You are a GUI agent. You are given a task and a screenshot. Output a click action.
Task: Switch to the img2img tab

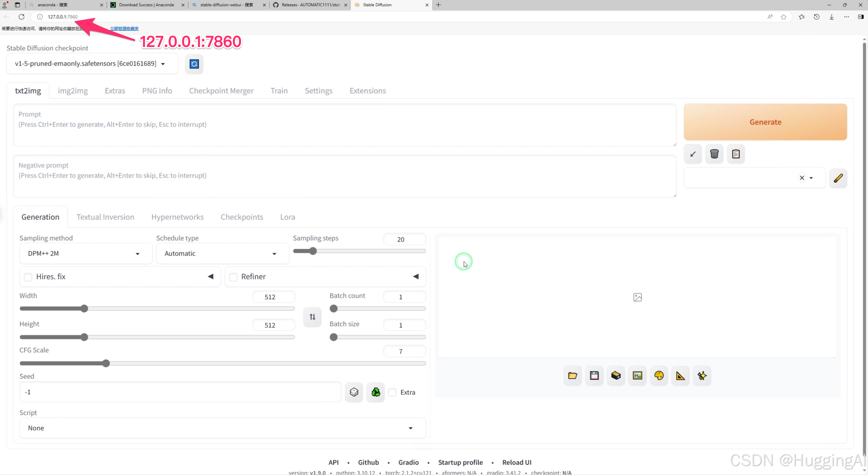tap(73, 91)
